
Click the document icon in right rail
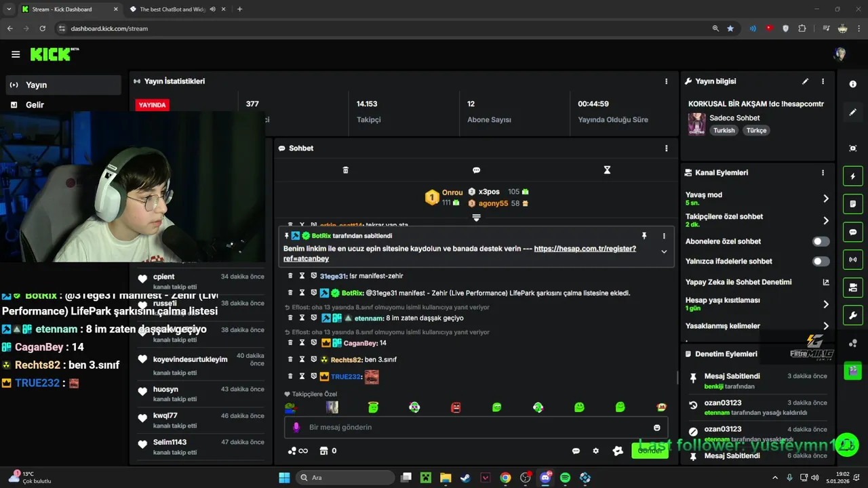coord(853,204)
